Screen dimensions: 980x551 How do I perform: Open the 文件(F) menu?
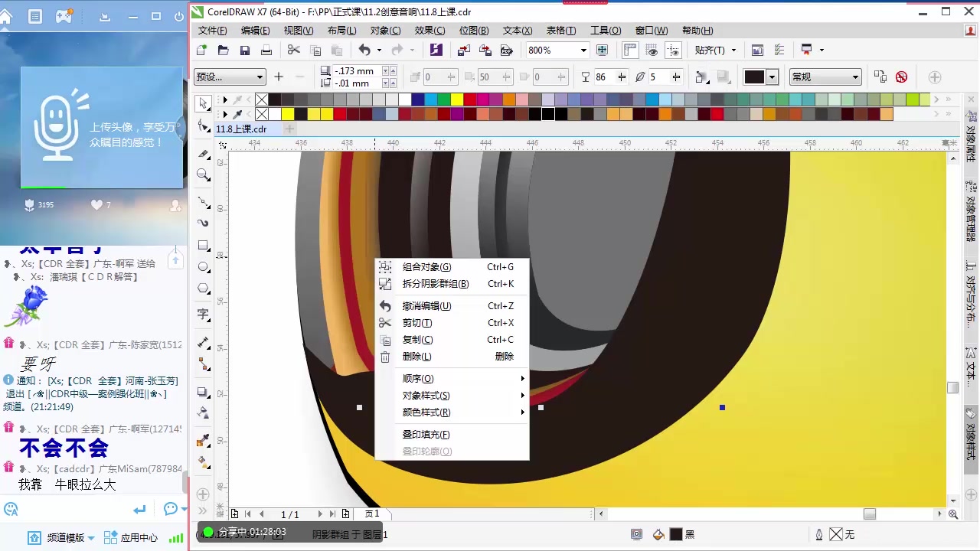[x=212, y=31]
